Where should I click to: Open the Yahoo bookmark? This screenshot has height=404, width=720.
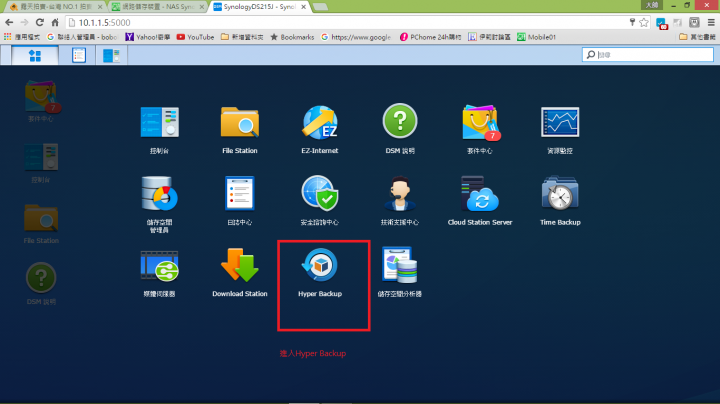tap(147, 37)
